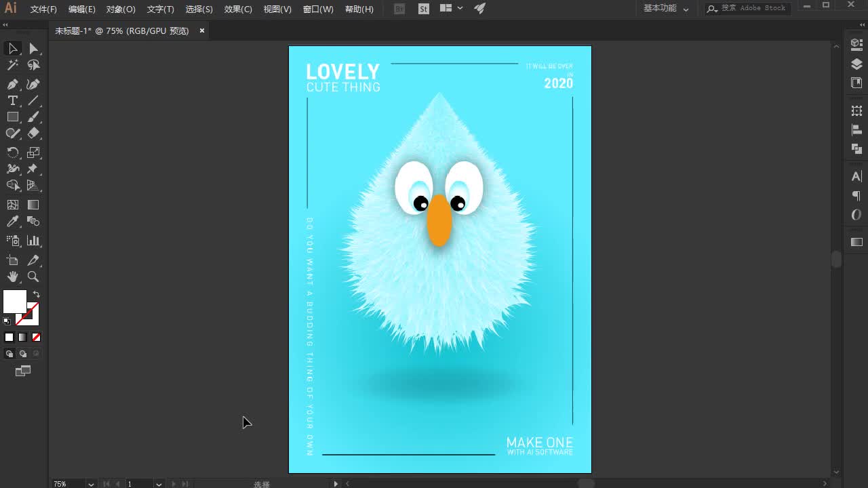Open the 基本功能 workspace switcher
The image size is (868, 488).
click(666, 9)
